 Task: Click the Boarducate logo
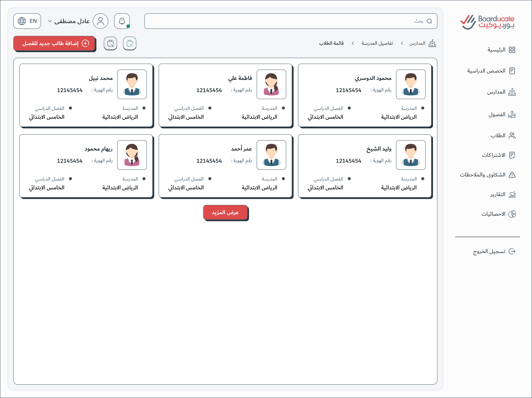(x=487, y=22)
